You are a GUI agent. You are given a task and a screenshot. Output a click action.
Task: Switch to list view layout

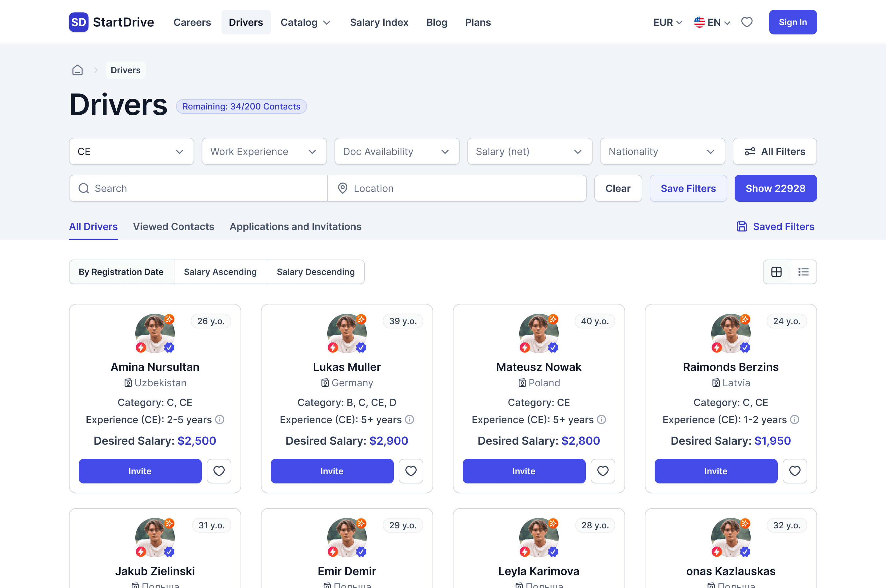click(803, 272)
